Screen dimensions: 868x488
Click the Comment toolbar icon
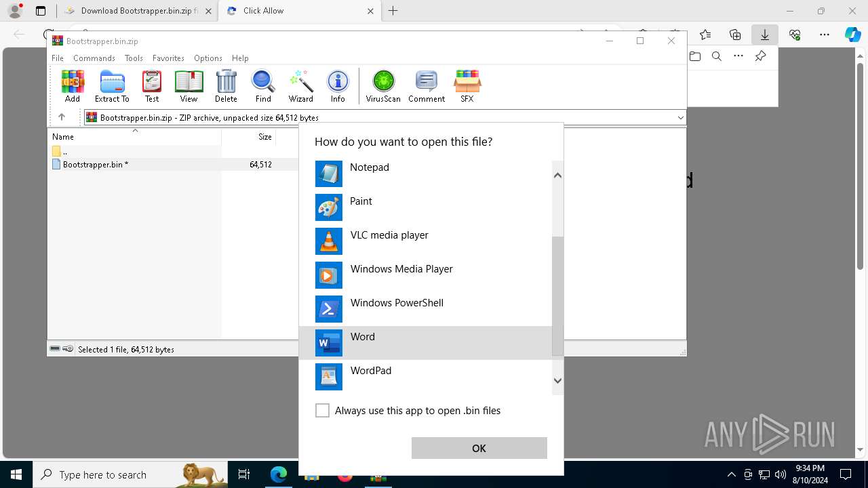pyautogui.click(x=427, y=86)
